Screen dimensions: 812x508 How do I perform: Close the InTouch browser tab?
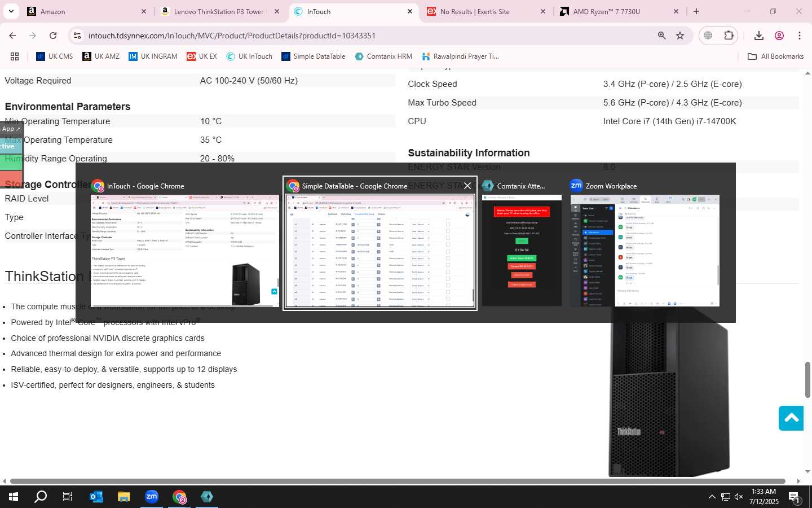point(410,11)
